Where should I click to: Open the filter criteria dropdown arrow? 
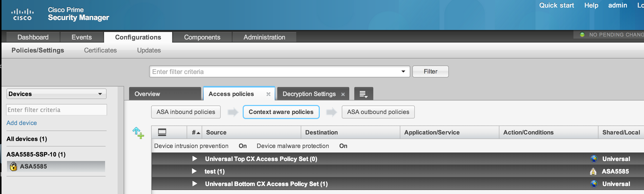pyautogui.click(x=403, y=72)
